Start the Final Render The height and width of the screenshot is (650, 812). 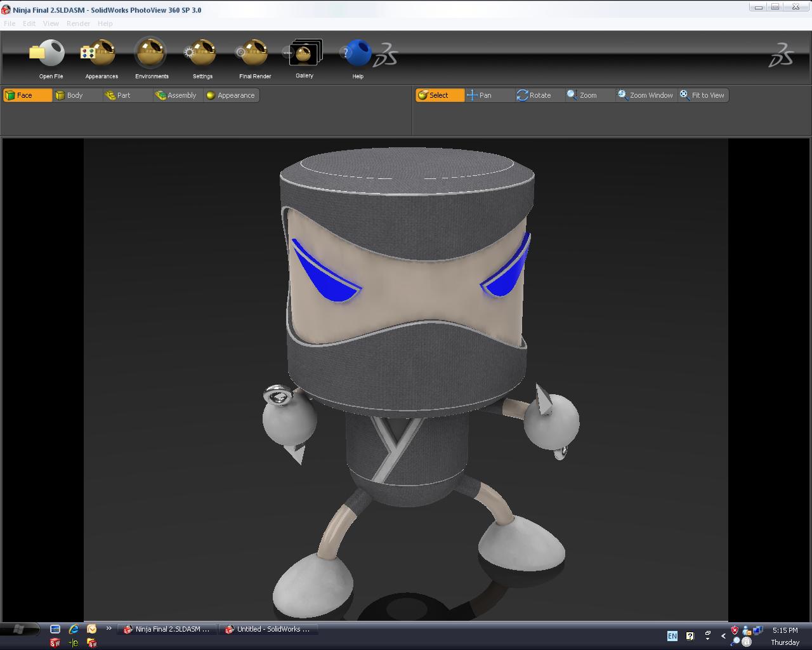[x=254, y=58]
